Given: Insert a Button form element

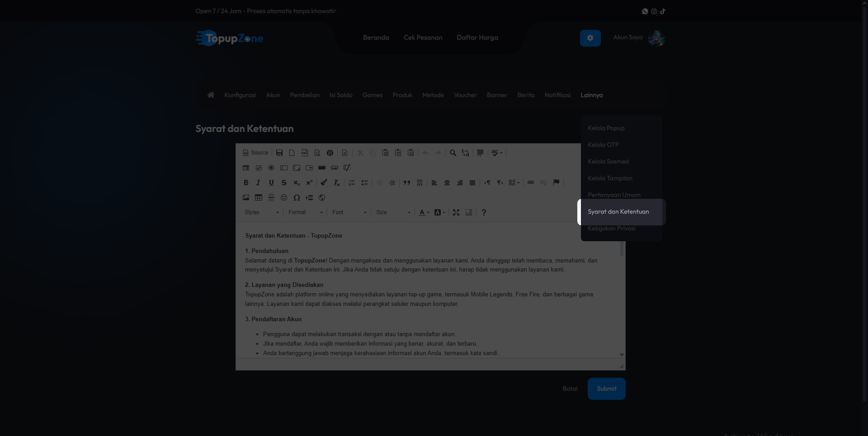Looking at the screenshot, I should pyautogui.click(x=322, y=168).
